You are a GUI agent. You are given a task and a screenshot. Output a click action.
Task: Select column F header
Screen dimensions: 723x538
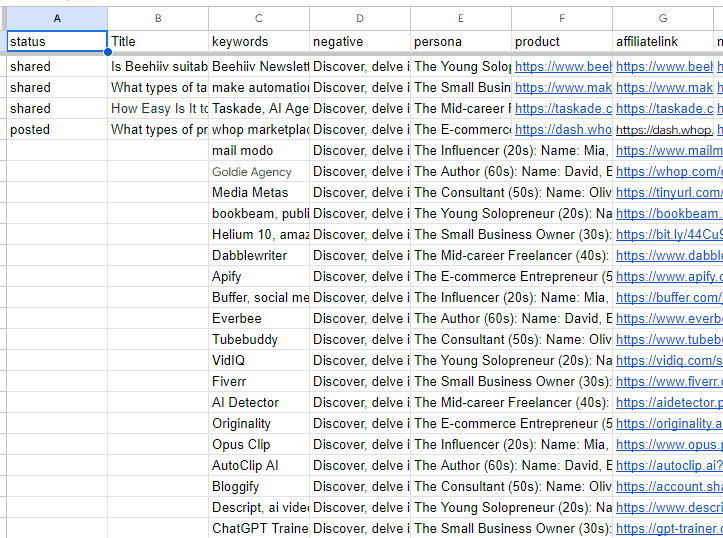pyautogui.click(x=562, y=18)
